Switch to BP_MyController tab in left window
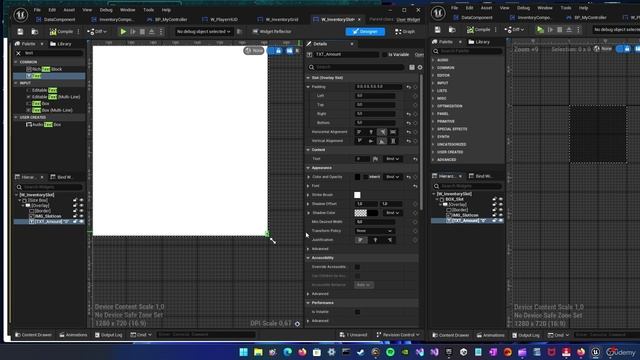Screen dimensions: 640x360 tap(167, 19)
